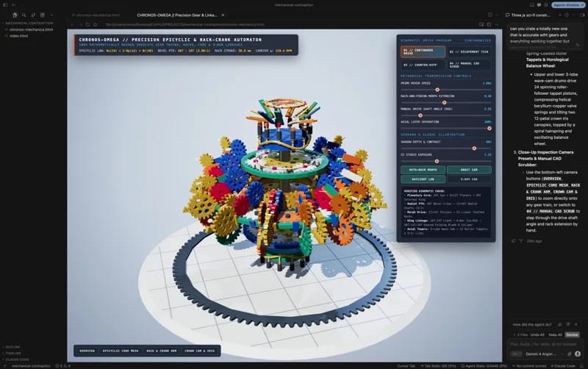
Task: Close the CHRONOS-OMEGA preview tab
Action: coord(223,15)
